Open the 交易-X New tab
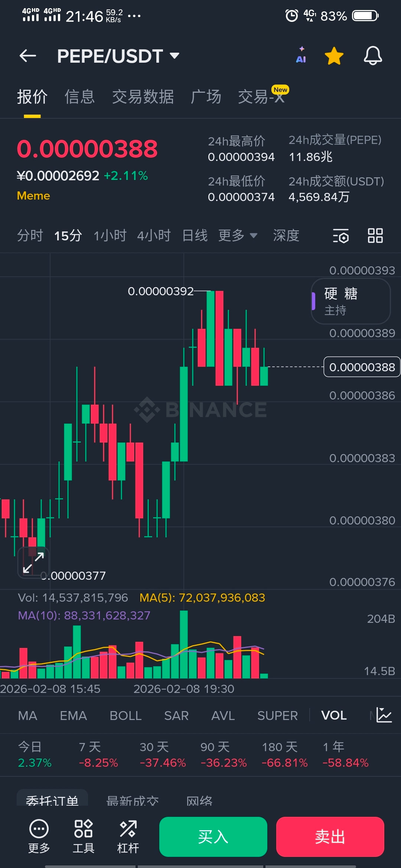 point(263,96)
